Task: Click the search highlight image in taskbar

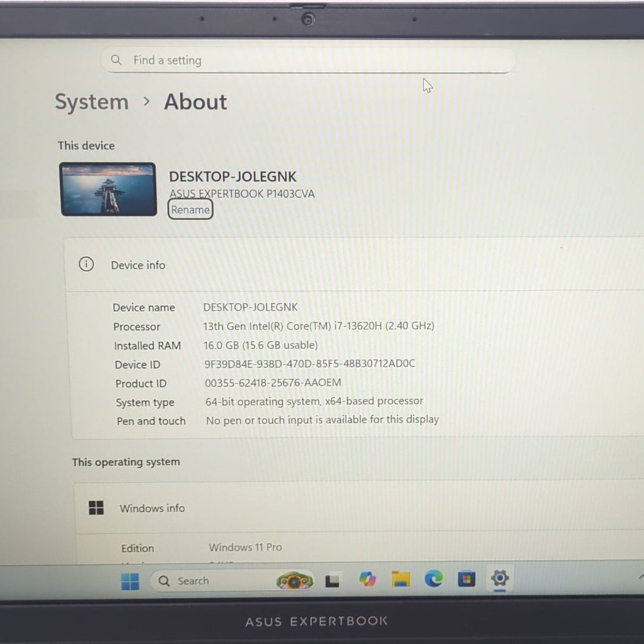Action: (x=295, y=581)
